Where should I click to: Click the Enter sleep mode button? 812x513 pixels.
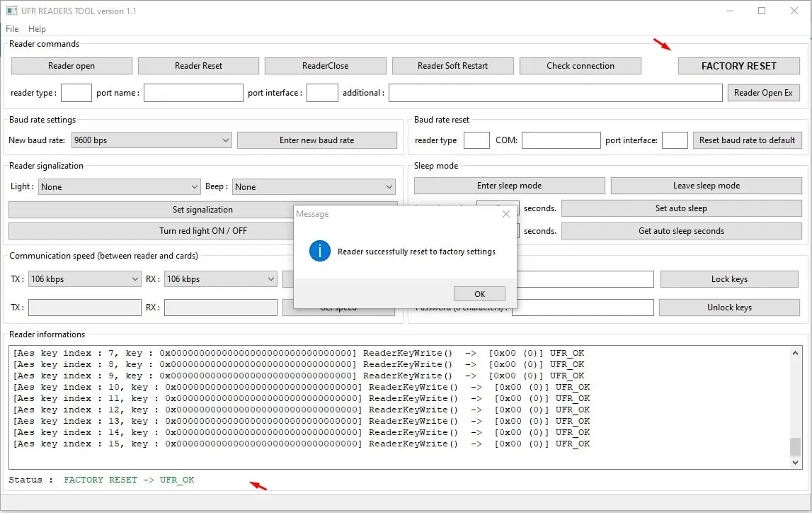[510, 186]
